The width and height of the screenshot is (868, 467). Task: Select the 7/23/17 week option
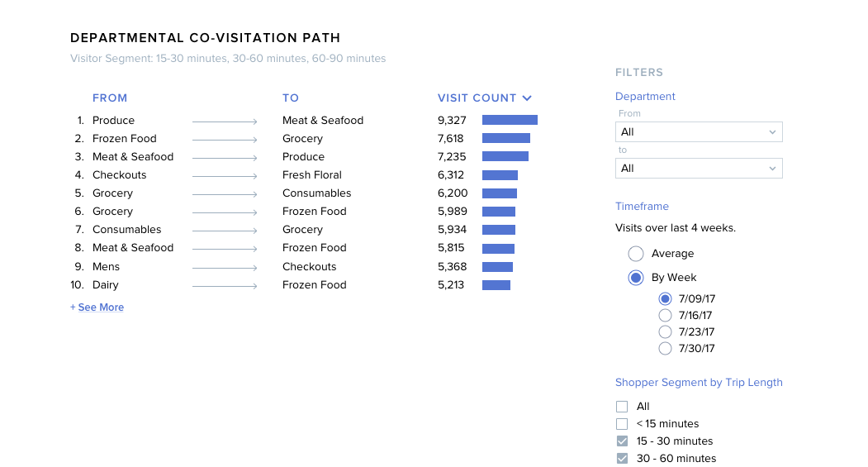666,332
